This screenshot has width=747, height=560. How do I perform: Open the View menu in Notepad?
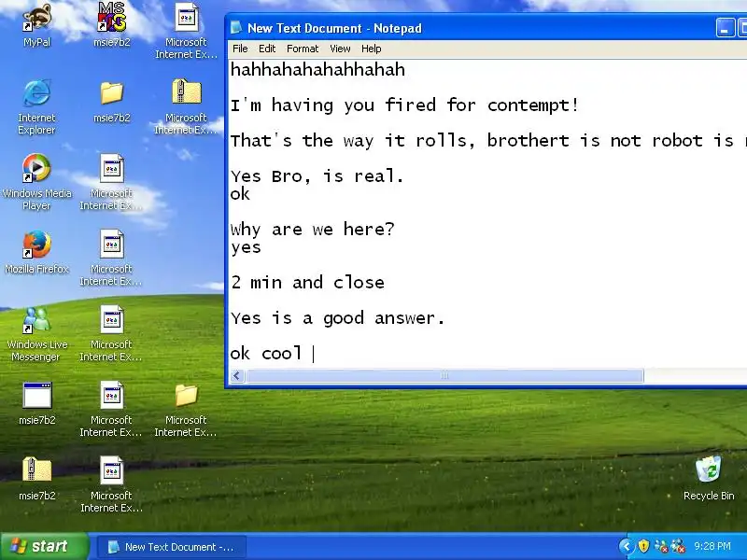pyautogui.click(x=340, y=49)
